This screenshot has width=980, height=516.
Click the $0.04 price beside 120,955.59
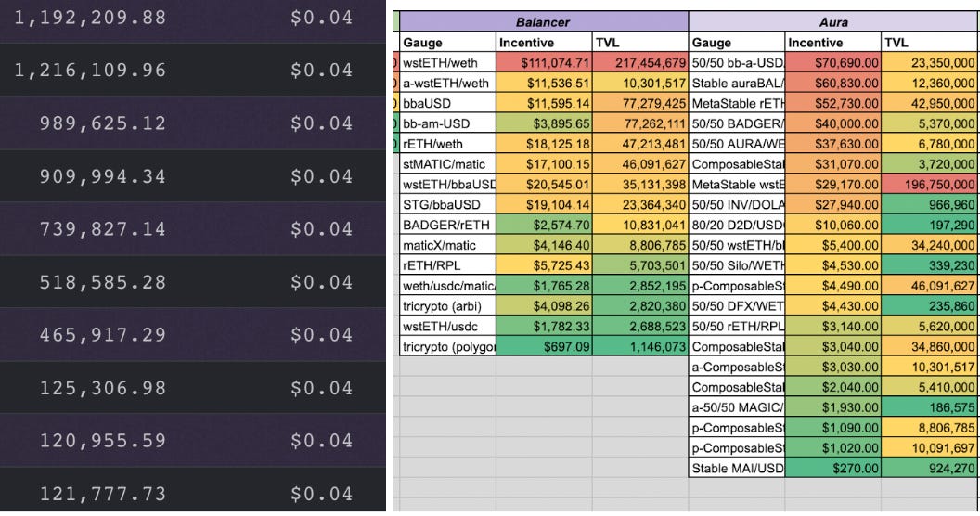[x=321, y=441]
